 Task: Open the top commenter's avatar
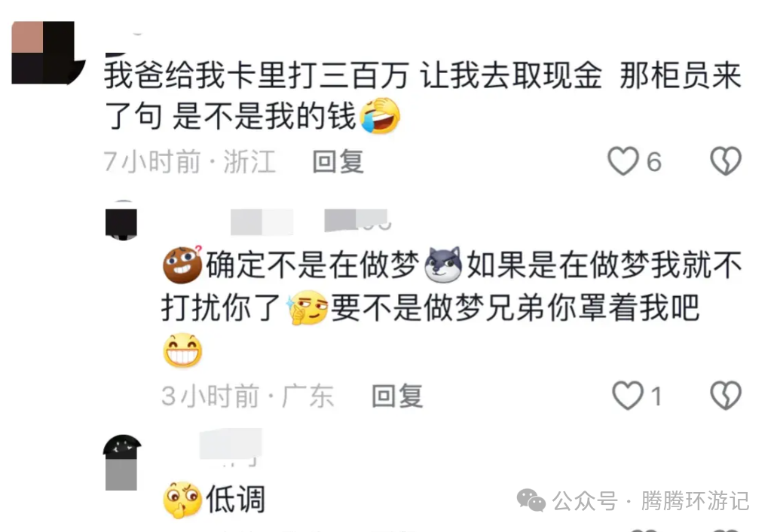(48, 53)
